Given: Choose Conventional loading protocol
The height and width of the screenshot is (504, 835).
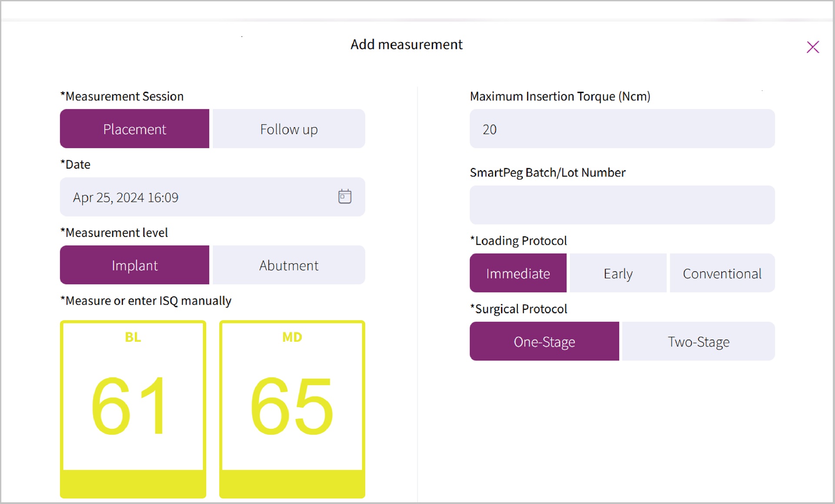Looking at the screenshot, I should pyautogui.click(x=722, y=273).
